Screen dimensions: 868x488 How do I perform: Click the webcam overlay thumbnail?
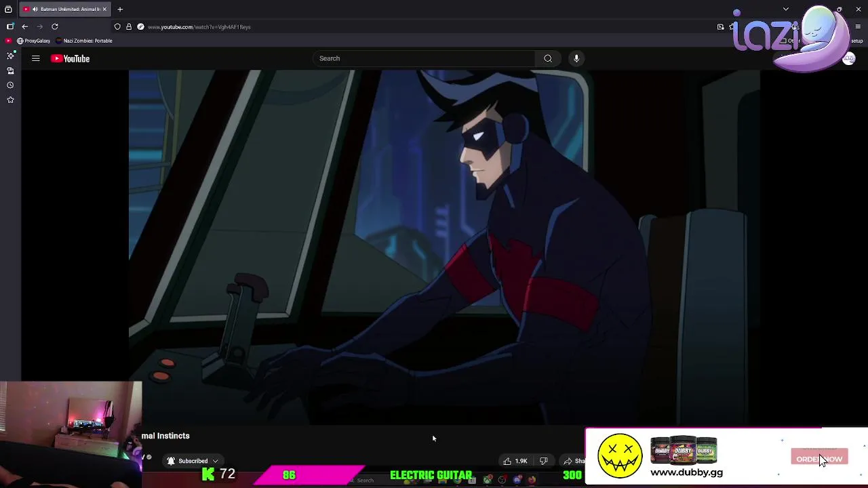[x=71, y=434]
